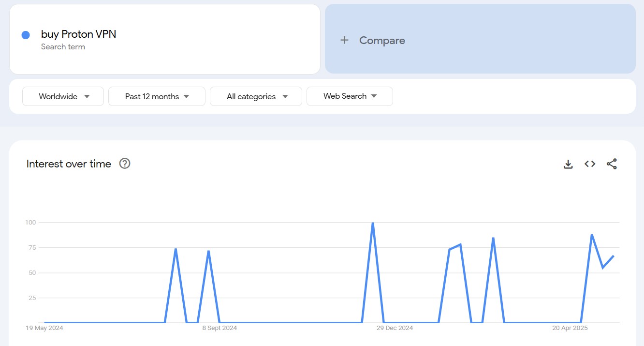Edit the buy Proton VPN search term
Screen dimensions: 644x346
[x=79, y=34]
